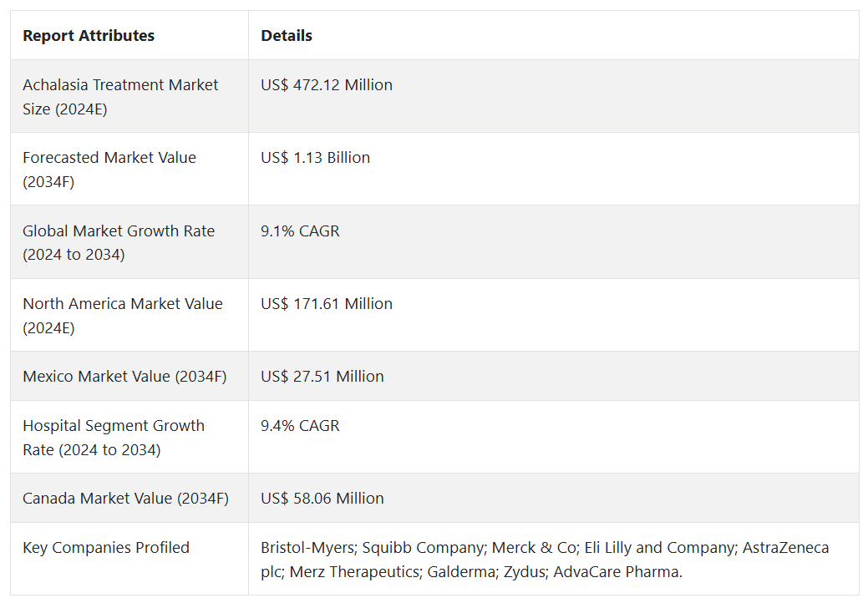Select the Canada Market Value (2034F) cell
This screenshot has height=603, width=868.
point(125,499)
